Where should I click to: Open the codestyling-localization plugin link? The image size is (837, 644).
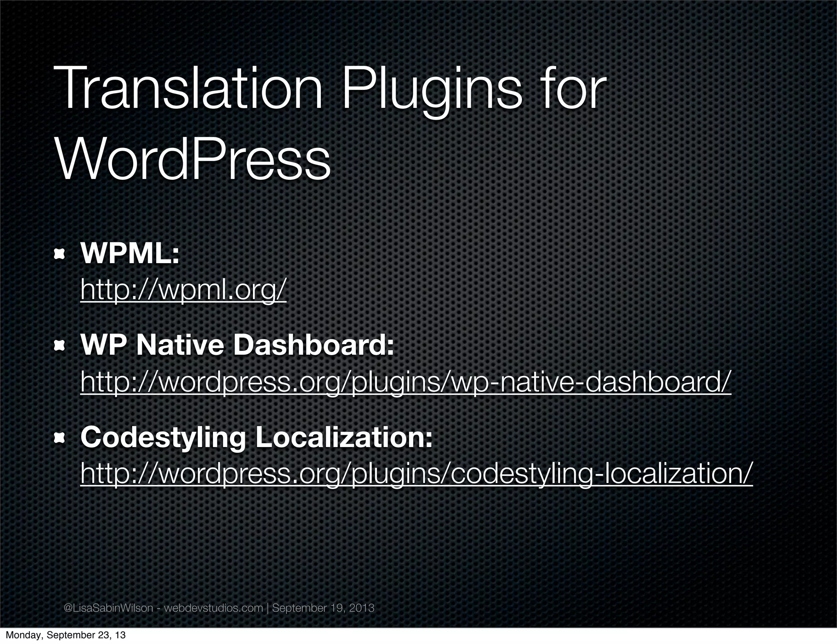[x=416, y=474]
